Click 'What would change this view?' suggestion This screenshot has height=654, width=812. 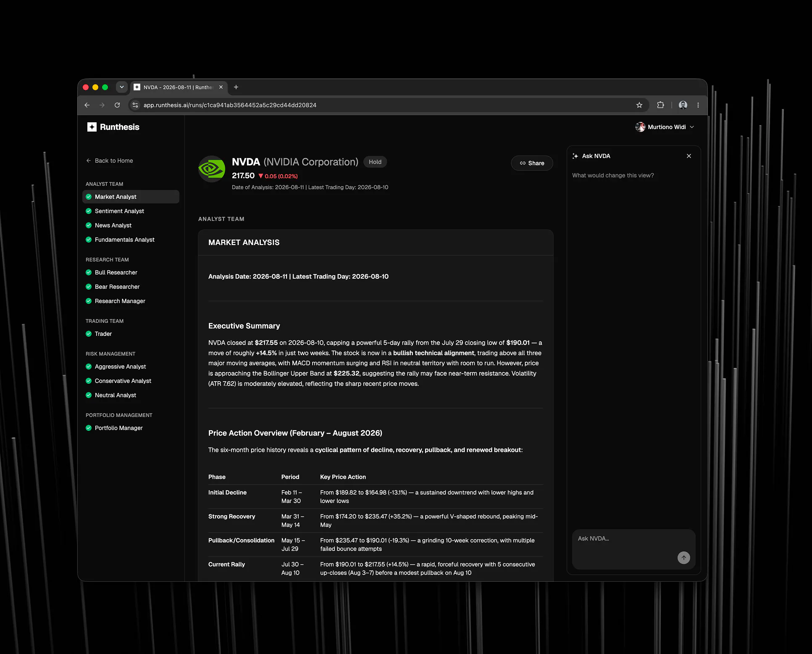(613, 175)
